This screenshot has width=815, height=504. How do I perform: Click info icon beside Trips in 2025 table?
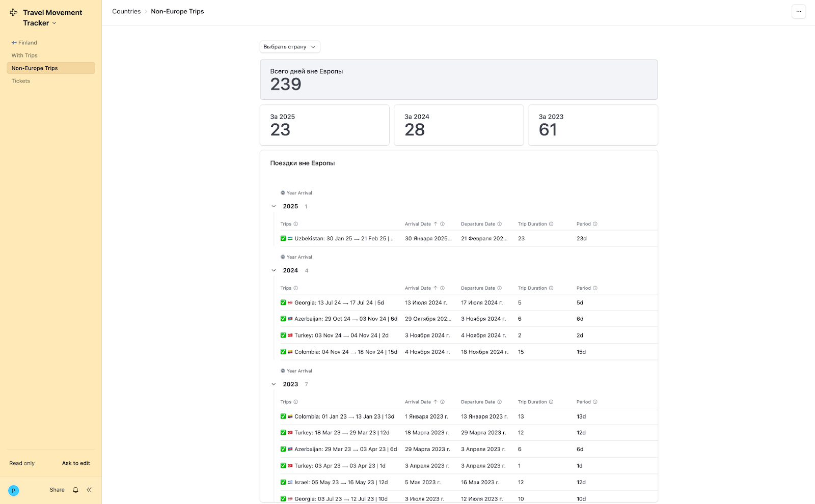(295, 224)
